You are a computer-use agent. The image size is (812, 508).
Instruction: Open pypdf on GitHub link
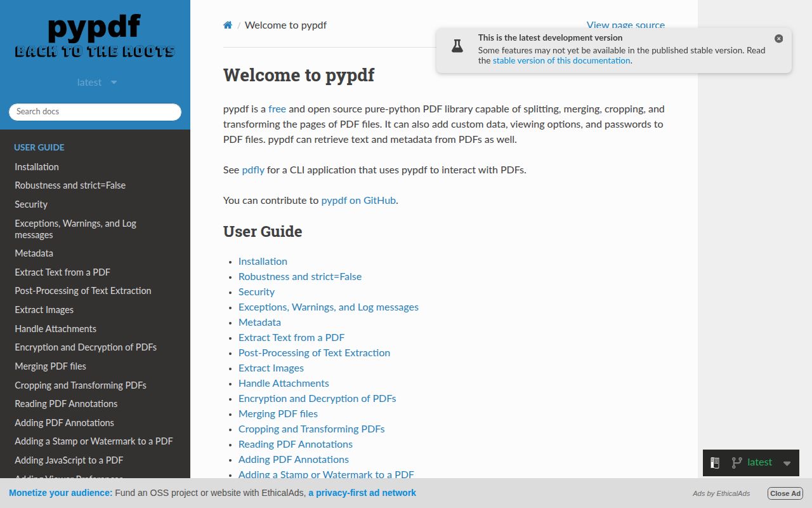click(358, 201)
